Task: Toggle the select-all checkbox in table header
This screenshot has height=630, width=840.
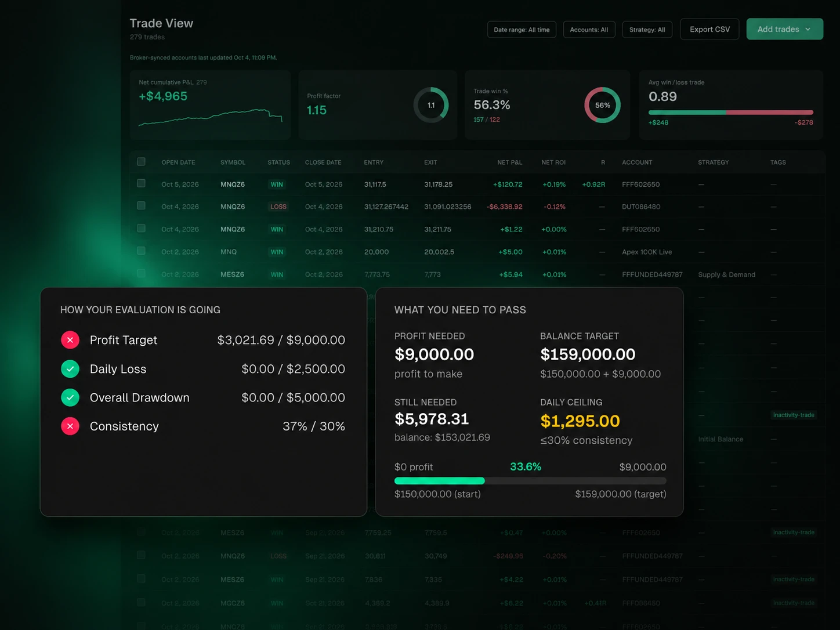Action: [x=141, y=162]
